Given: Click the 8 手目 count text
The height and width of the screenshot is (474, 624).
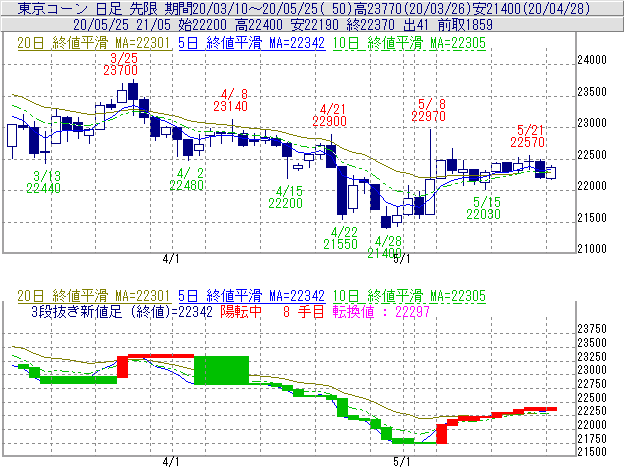Looking at the screenshot, I should (x=304, y=312).
